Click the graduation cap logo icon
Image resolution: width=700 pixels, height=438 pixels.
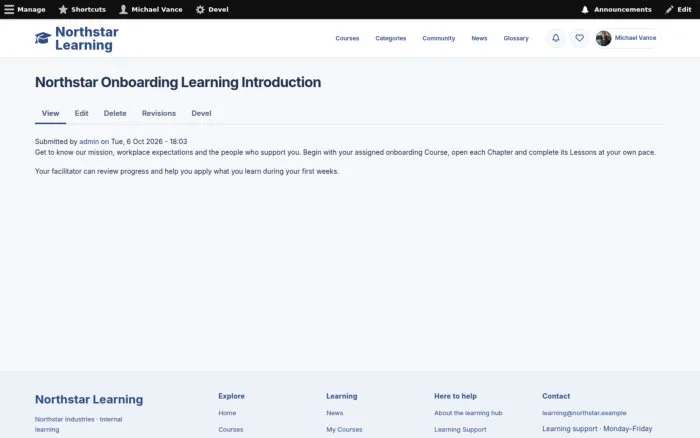point(43,38)
